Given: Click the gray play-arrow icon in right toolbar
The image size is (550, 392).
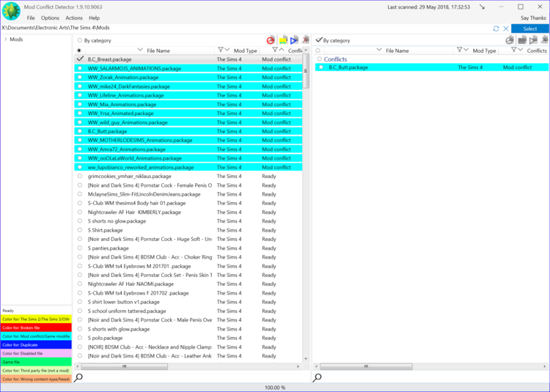Looking at the screenshot, I should (533, 40).
